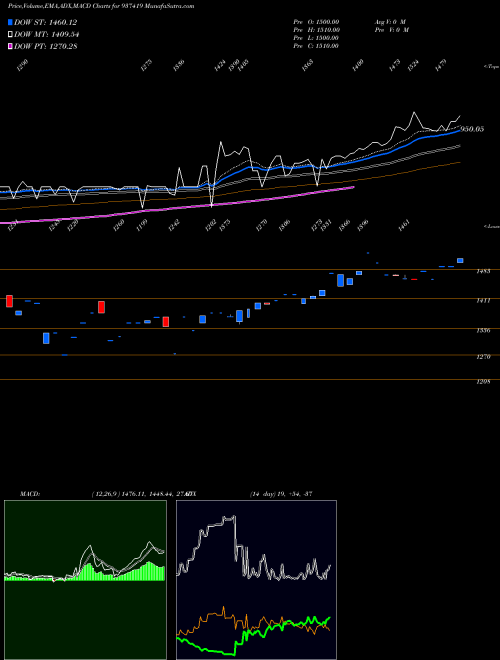Screen dimensions: 500x660
Task: Click the first red candlestick at far left
Action: pos(9,301)
